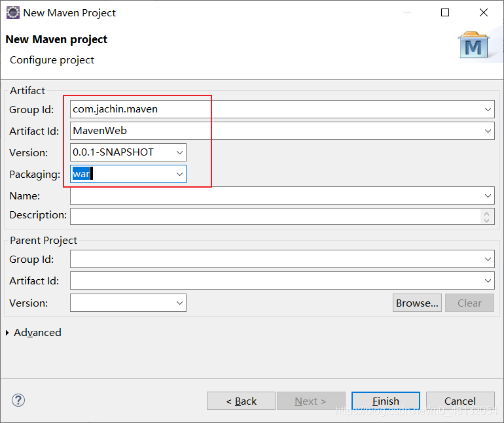Image resolution: width=504 pixels, height=423 pixels.
Task: Go back with the Back button
Action: (241, 401)
